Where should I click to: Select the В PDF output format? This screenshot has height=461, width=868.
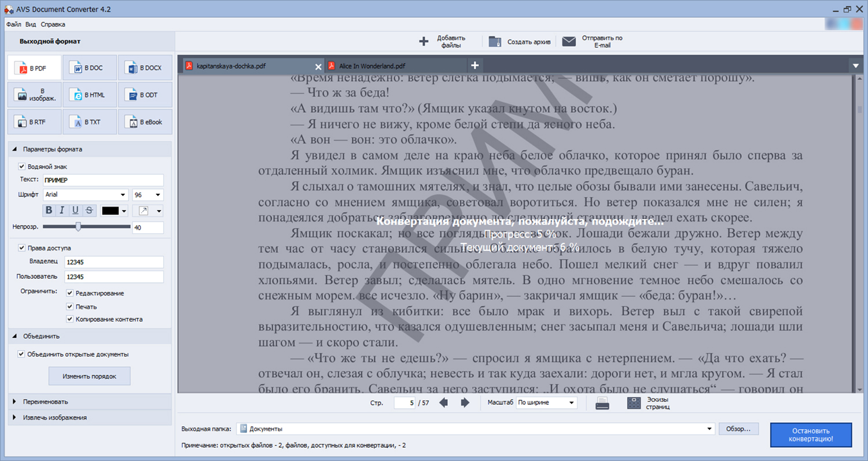point(34,68)
